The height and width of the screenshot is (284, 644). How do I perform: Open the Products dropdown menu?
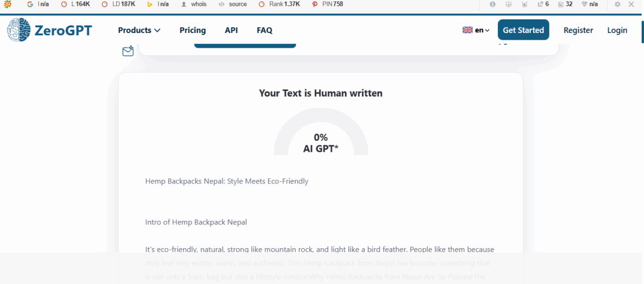point(139,30)
